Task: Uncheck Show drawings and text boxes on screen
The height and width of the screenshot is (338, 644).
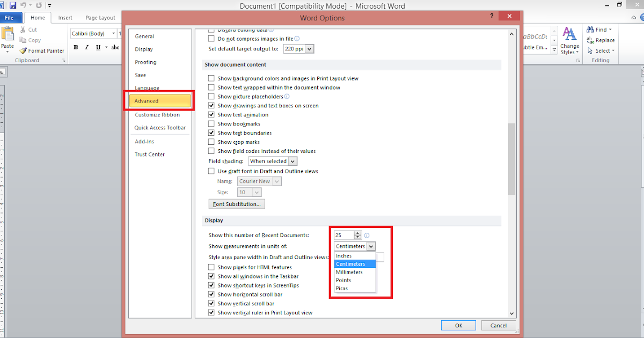Action: point(211,106)
